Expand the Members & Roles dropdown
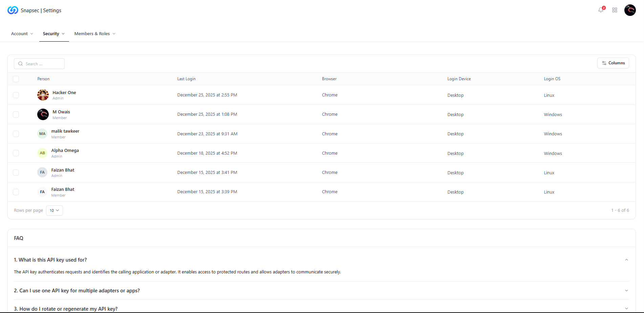 [95, 33]
